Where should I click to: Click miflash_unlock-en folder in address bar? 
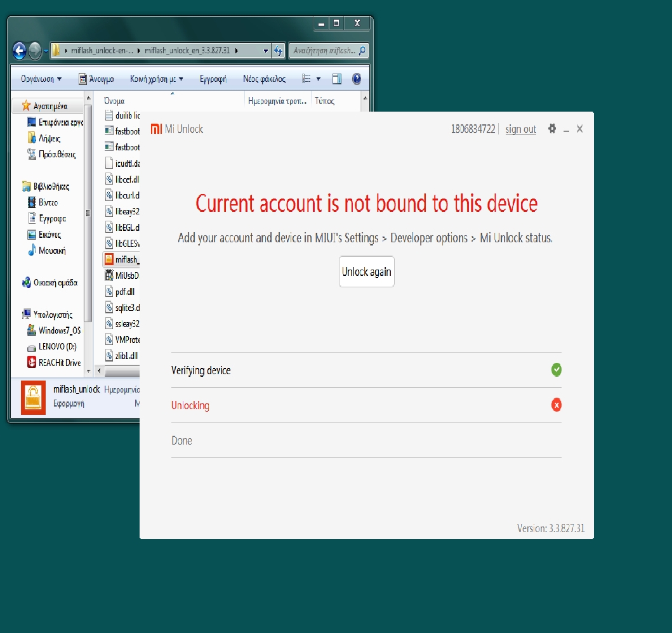(x=102, y=51)
